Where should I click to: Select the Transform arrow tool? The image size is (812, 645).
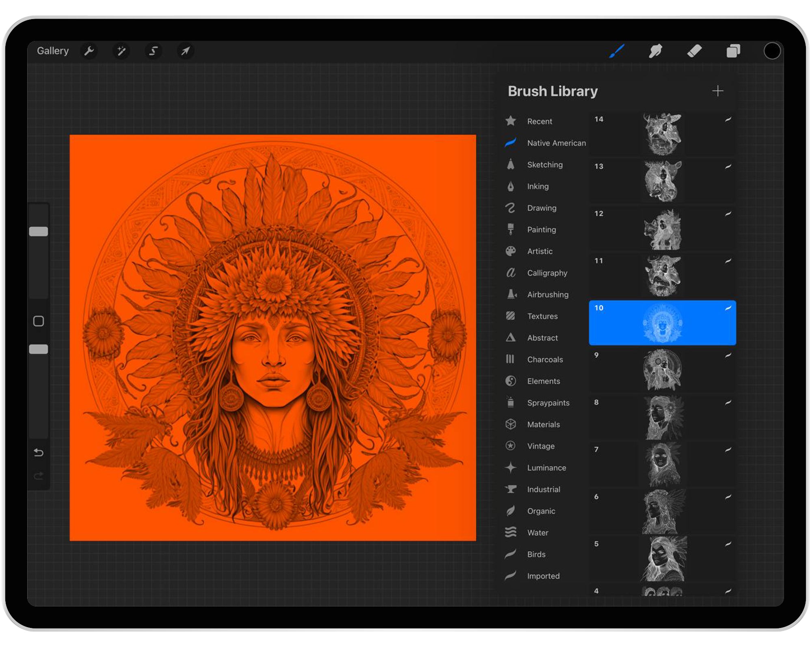tap(186, 51)
